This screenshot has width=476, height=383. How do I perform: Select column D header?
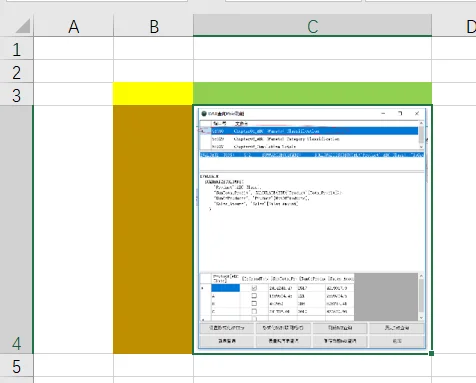[454, 25]
